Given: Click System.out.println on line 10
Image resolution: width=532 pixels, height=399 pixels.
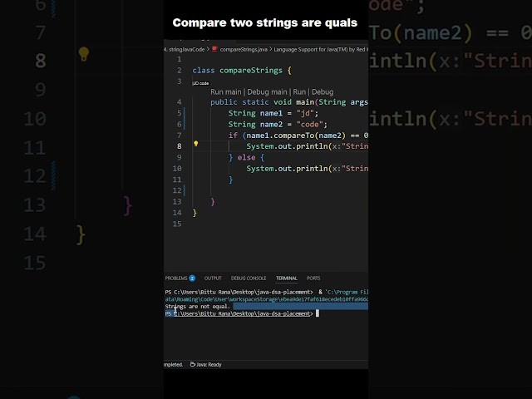Looking at the screenshot, I should [x=287, y=169].
